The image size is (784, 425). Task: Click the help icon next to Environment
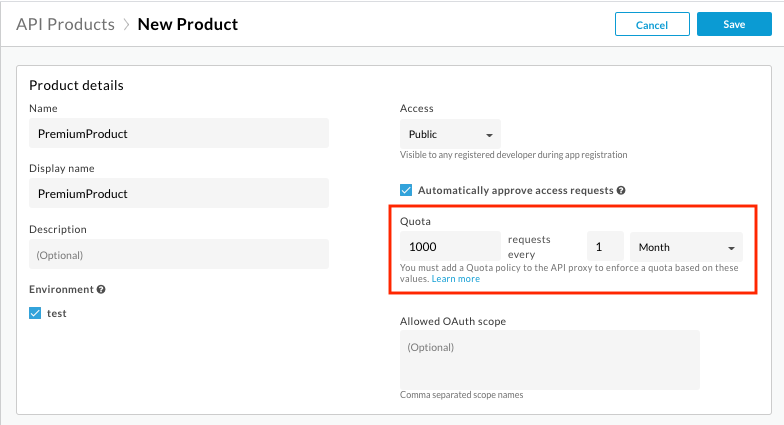[x=101, y=290]
